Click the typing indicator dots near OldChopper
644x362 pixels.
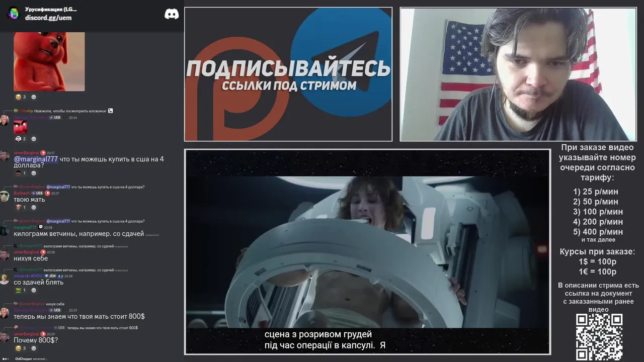pyautogui.click(x=6, y=359)
